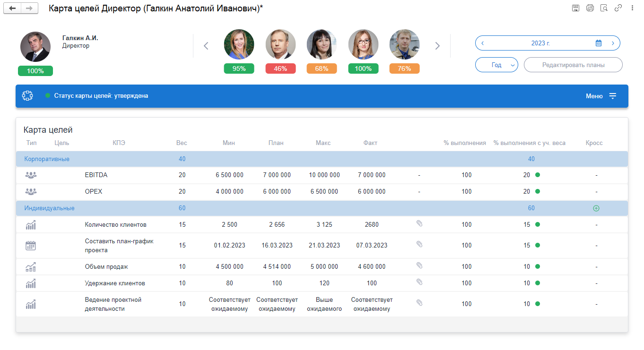The width and height of the screenshot is (644, 350).
Task: Open attachment paperclip for Количество клиентов
Action: (x=419, y=223)
